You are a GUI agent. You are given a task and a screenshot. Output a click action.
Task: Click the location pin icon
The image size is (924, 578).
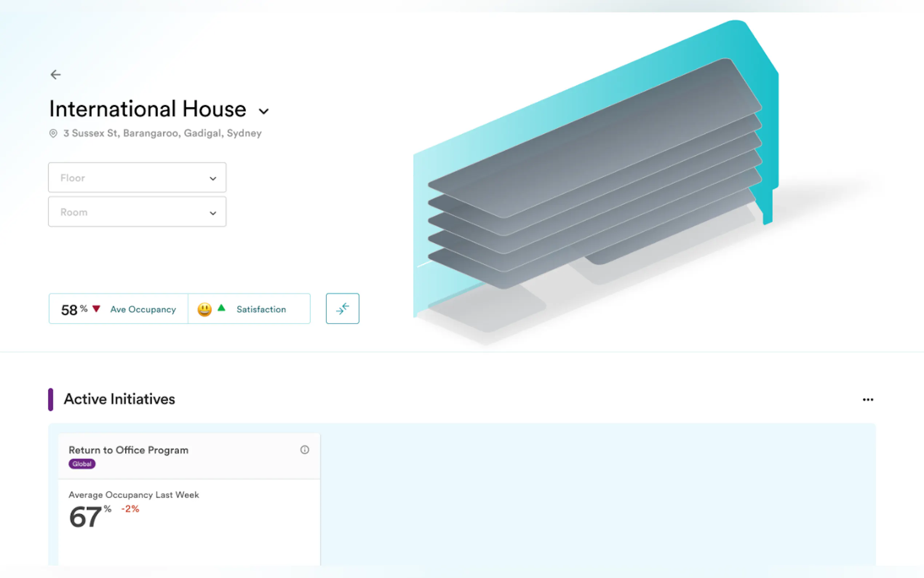(x=53, y=134)
